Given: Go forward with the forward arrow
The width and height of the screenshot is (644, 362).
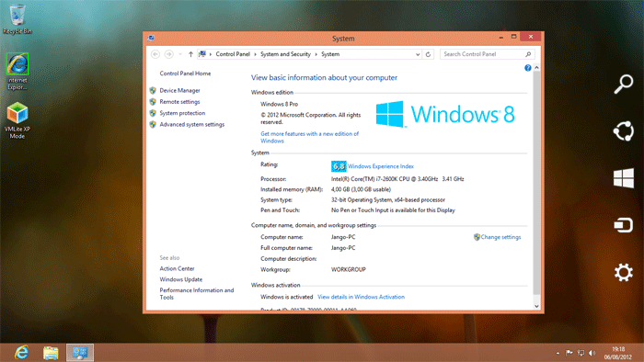Looking at the screenshot, I should pyautogui.click(x=168, y=54).
